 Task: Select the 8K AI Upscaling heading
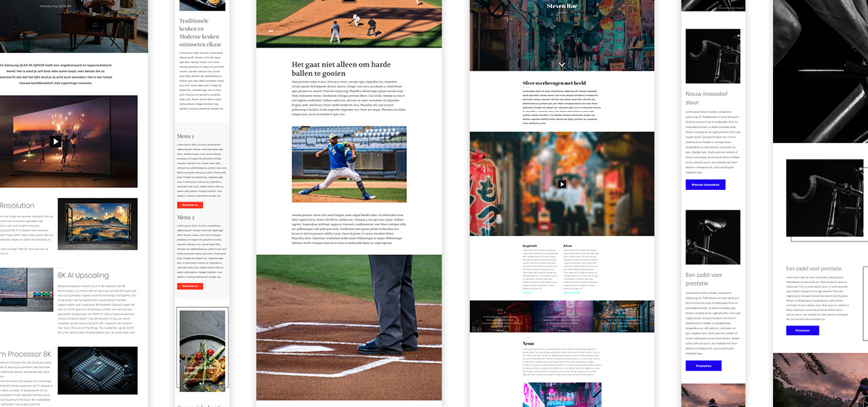point(83,275)
